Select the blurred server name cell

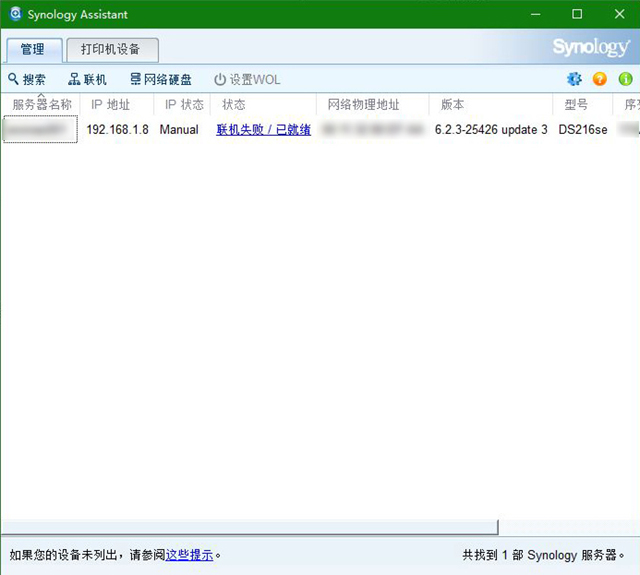[40, 129]
